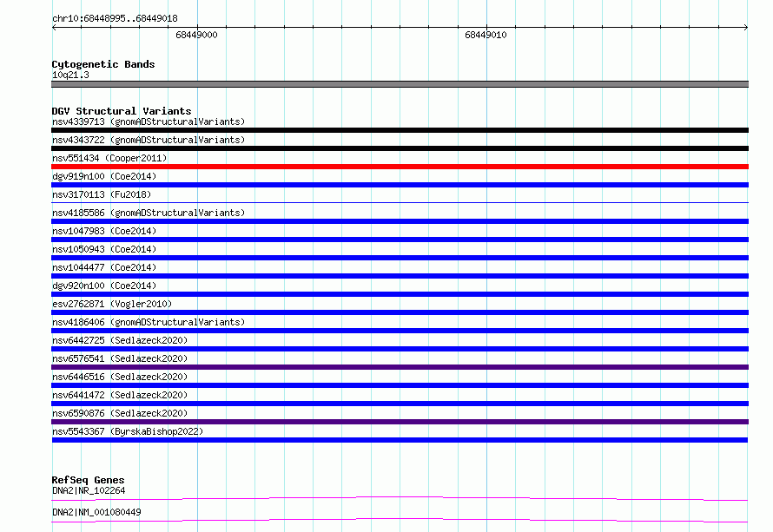Screen dimensions: 773x532
Task: Click the magenta line for DNA2|NR_102264
Action: pos(400,498)
